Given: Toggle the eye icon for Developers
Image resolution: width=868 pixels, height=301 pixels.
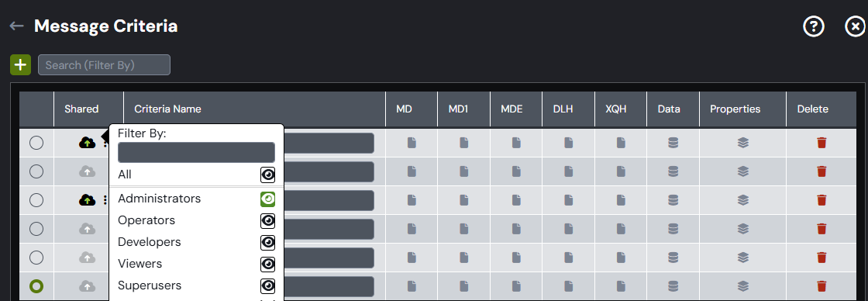Looking at the screenshot, I should [x=268, y=242].
